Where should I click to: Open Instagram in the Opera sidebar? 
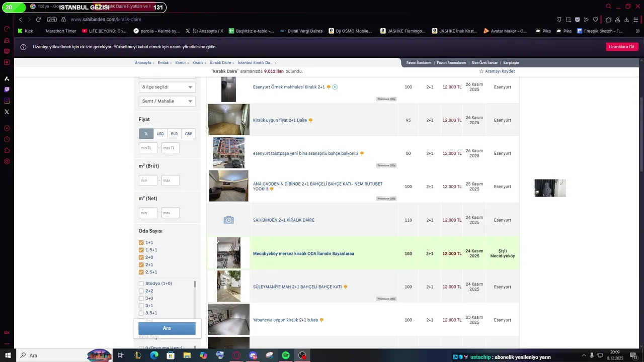(7, 101)
